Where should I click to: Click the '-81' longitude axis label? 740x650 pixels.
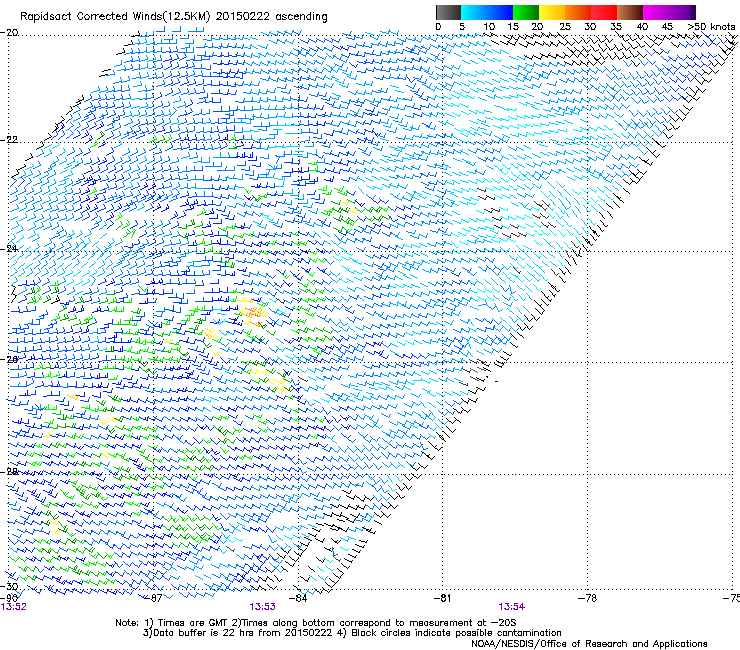click(442, 598)
